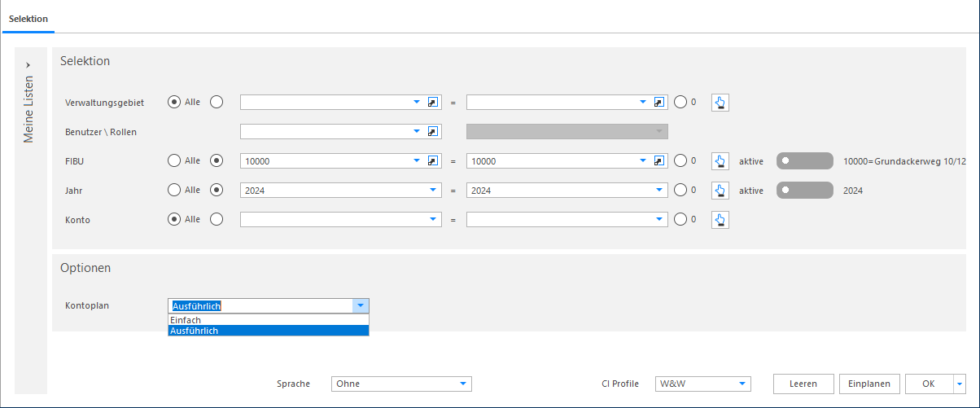Click Einplanen button
The height and width of the screenshot is (408, 980).
869,384
